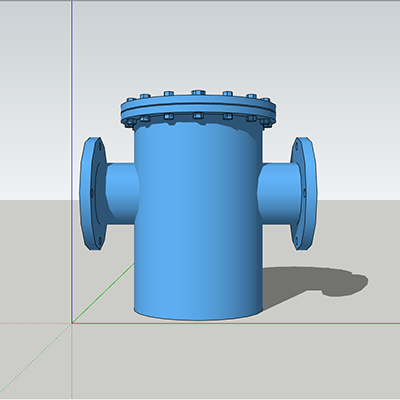Select the main cylindrical body of the strainer
The width and height of the screenshot is (400, 400).
(198, 220)
